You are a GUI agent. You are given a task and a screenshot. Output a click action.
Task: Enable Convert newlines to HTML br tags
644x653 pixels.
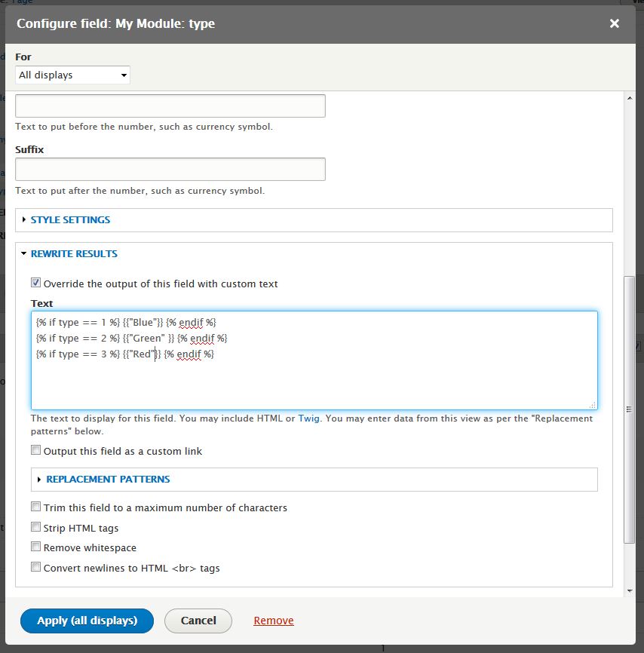[x=36, y=567]
